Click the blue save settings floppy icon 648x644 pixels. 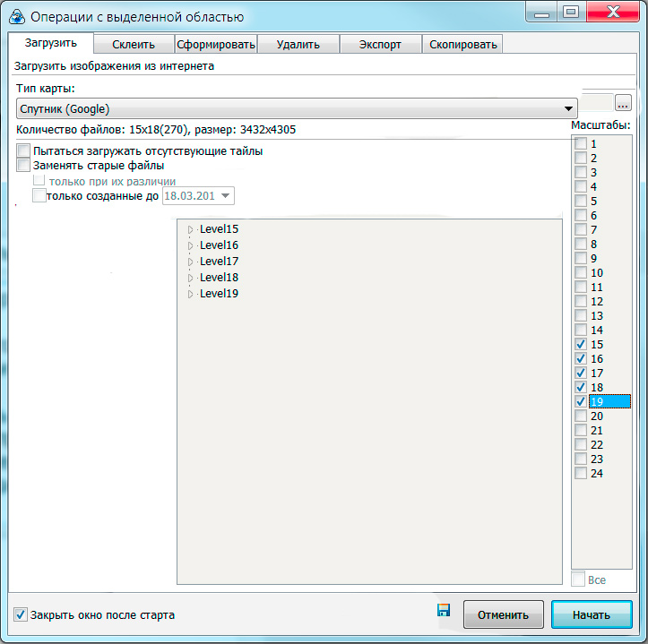pyautogui.click(x=443, y=610)
